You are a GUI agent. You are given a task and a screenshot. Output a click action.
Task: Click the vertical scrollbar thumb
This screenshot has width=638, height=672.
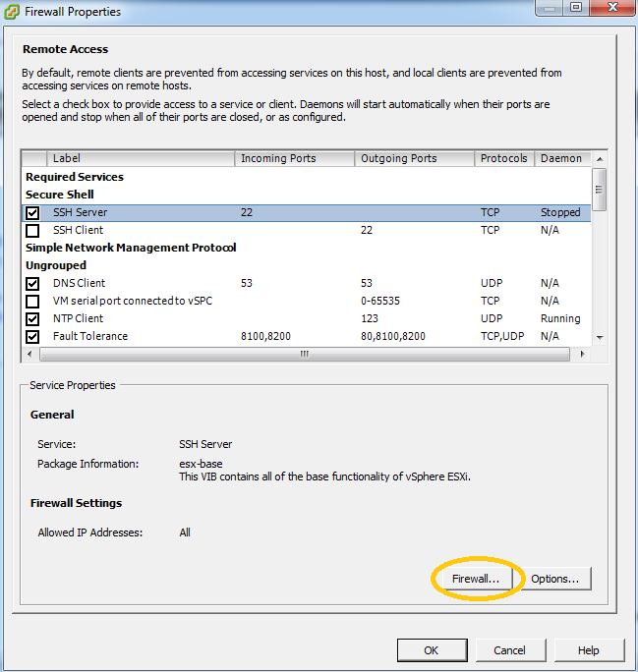600,190
